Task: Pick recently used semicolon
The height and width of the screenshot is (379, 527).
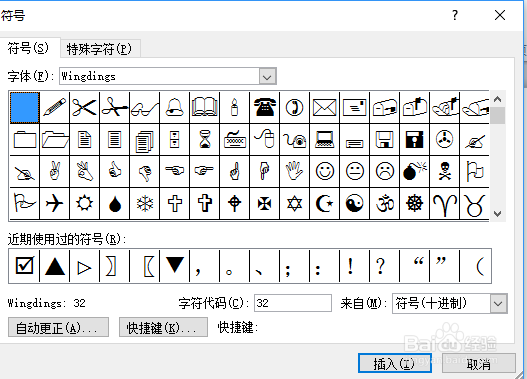Action: click(294, 266)
